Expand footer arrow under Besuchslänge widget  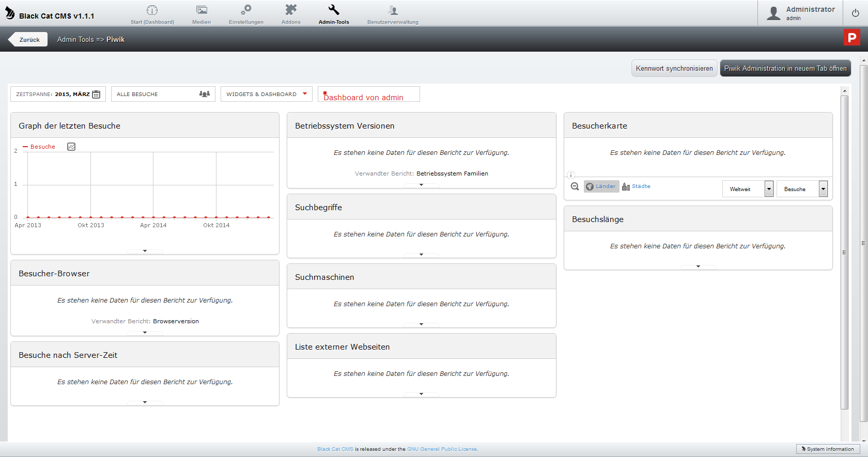(698, 266)
